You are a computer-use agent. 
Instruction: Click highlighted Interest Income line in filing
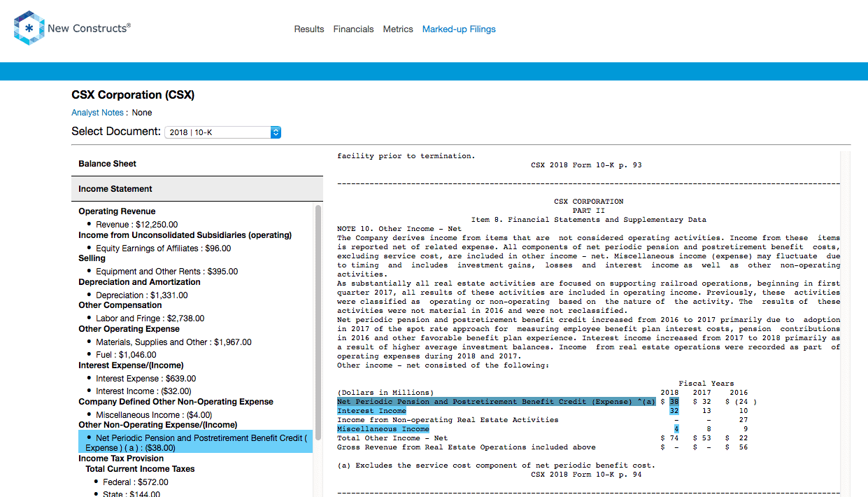[371, 411]
